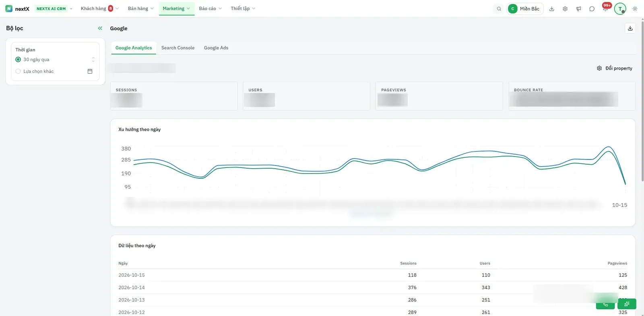Click the megaphone announcements icon
Viewport: 644px width, 316px height.
pyautogui.click(x=578, y=8)
